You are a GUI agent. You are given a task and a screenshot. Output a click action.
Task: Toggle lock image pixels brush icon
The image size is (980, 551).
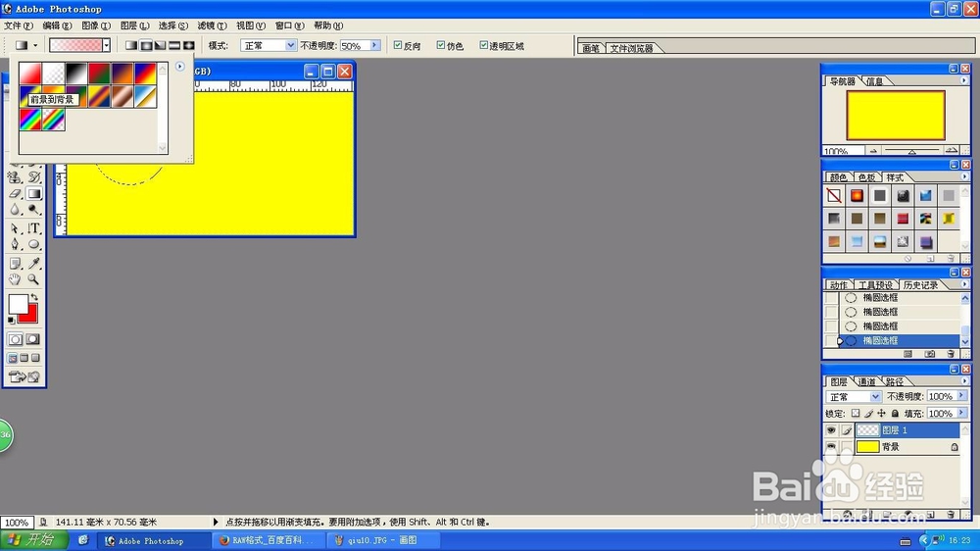[x=868, y=414]
